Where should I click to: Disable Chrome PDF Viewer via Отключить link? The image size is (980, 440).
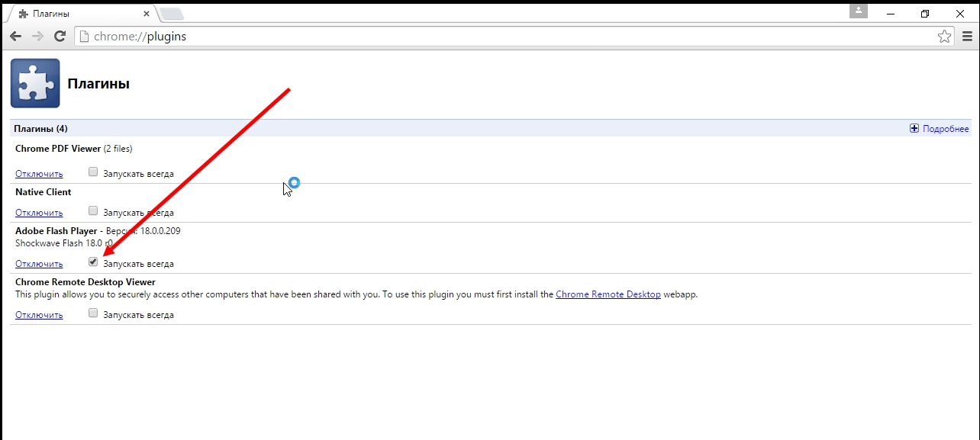pyautogui.click(x=39, y=174)
